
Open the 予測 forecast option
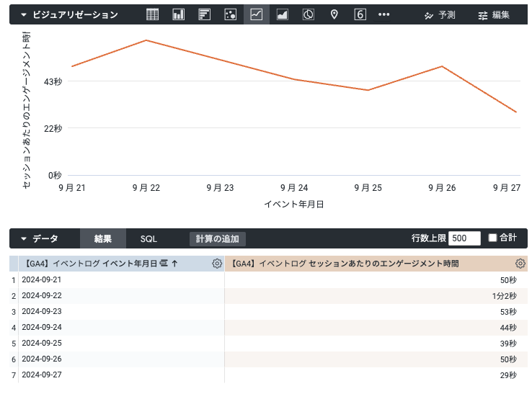[439, 15]
